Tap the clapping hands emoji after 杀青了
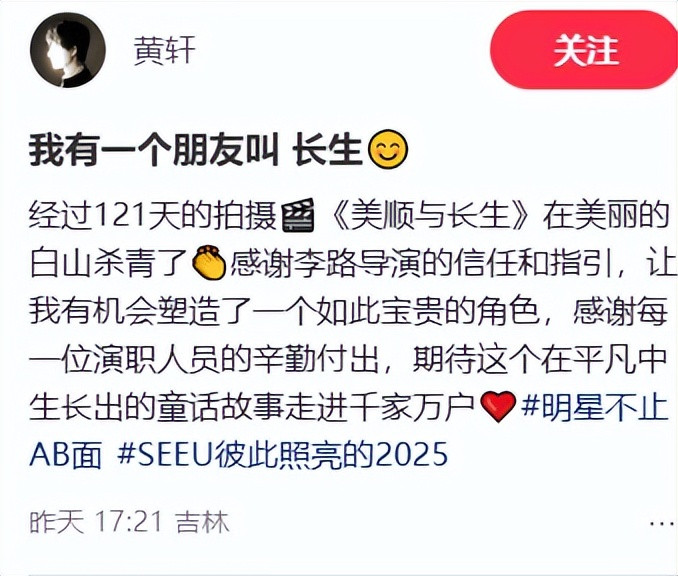Image resolution: width=678 pixels, height=576 pixels. click(x=208, y=262)
